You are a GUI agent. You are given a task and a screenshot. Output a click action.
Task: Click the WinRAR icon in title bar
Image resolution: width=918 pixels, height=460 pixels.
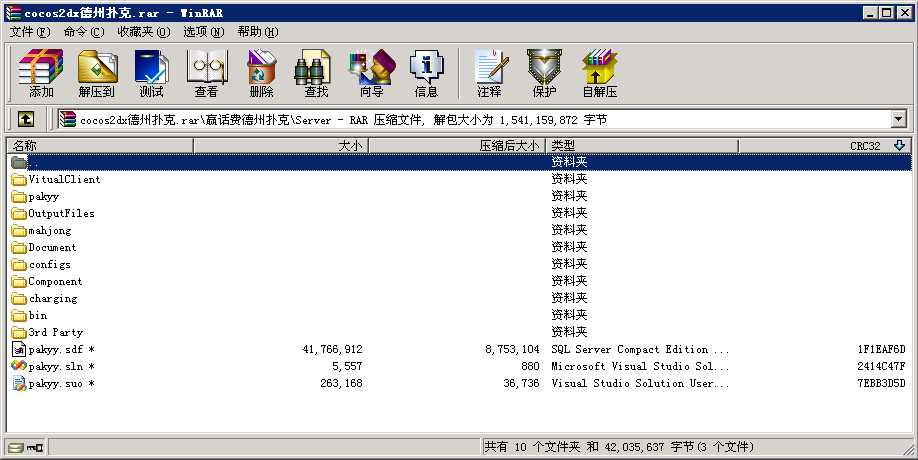pyautogui.click(x=13, y=12)
